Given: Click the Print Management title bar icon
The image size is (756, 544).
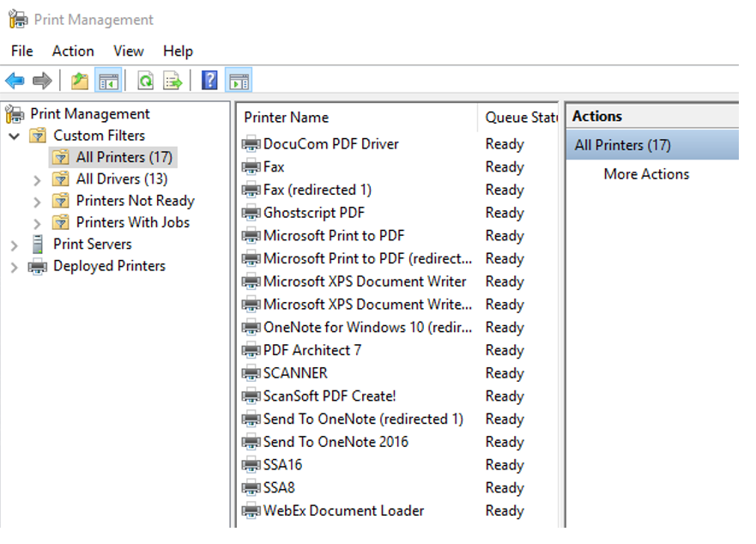Looking at the screenshot, I should 18,19.
